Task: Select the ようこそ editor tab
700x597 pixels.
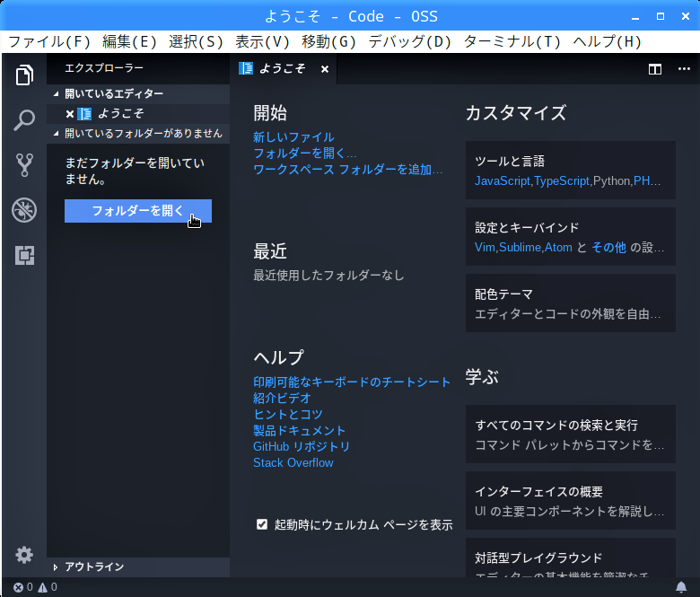Action: tap(283, 69)
